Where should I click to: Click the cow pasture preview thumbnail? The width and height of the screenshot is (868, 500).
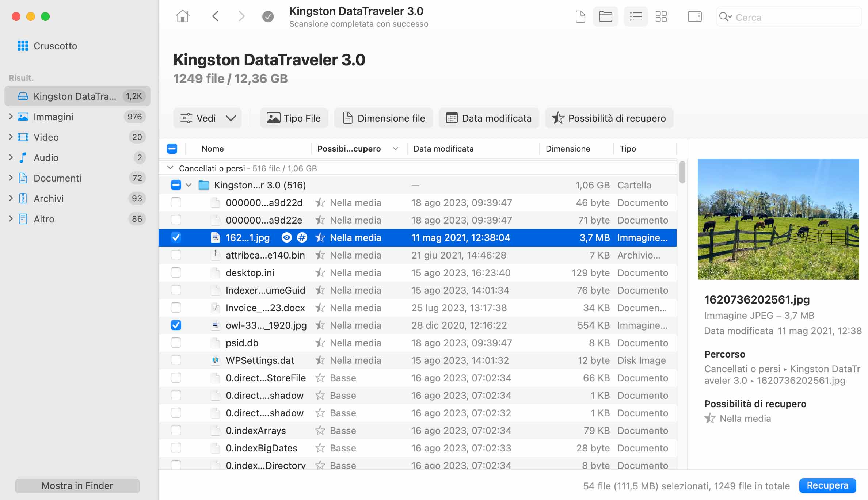(778, 219)
